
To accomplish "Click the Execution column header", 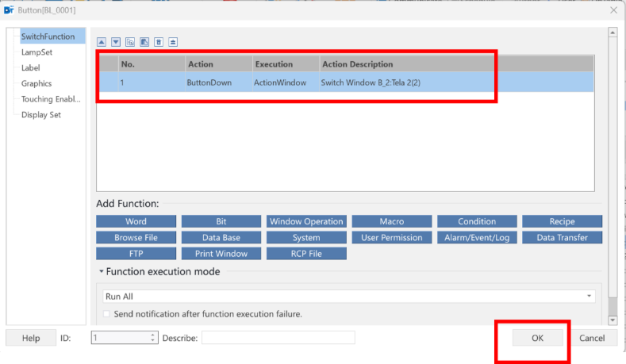I will pos(286,64).
